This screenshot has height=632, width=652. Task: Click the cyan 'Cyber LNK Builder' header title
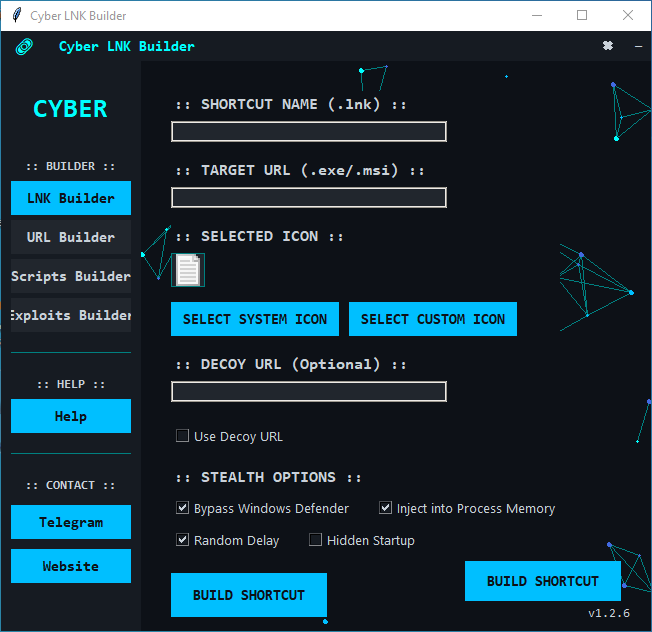point(126,46)
